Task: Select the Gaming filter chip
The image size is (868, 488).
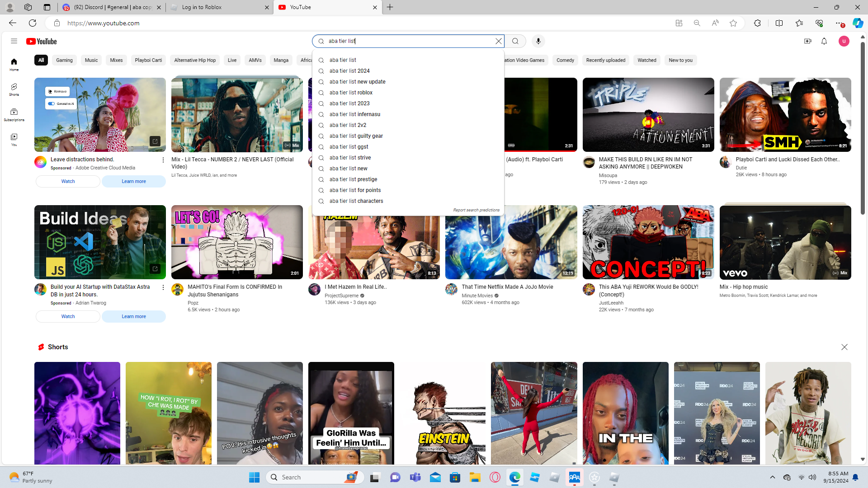Action: [x=64, y=60]
